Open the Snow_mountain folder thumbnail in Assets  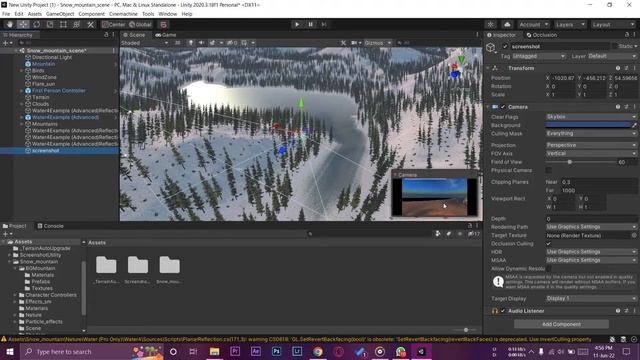tap(169, 265)
